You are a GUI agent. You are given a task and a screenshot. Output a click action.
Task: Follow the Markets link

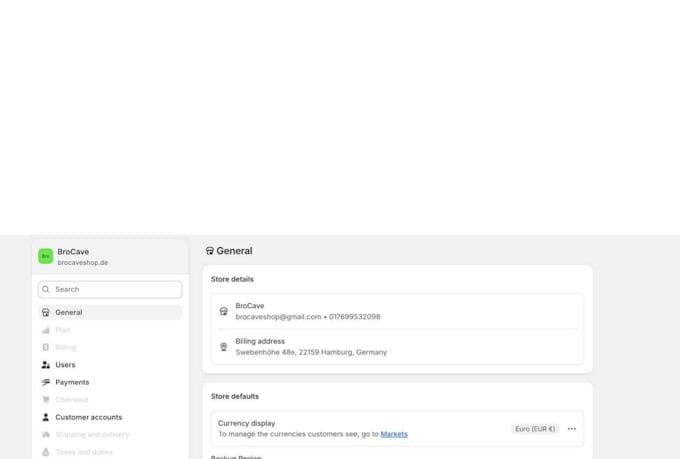[x=394, y=434]
